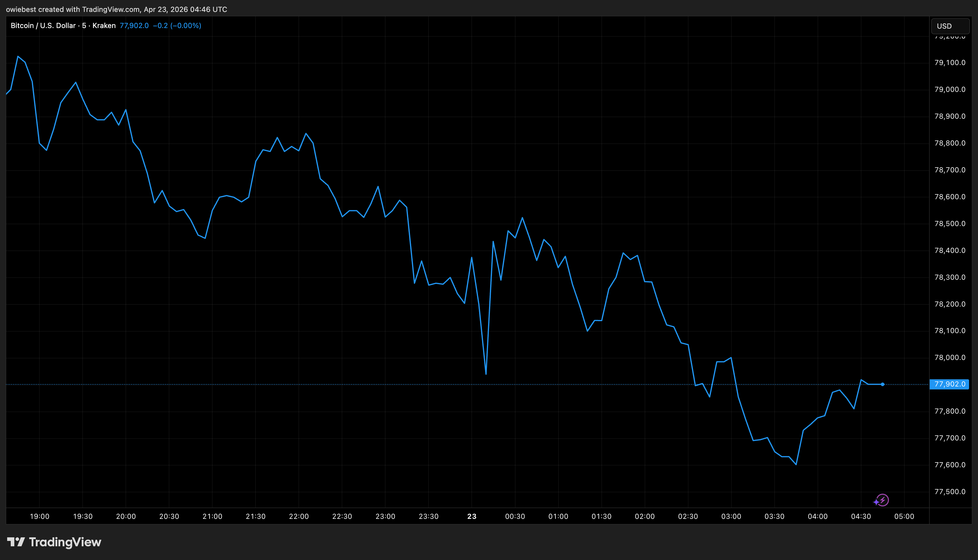Click the 19:00 label on the time axis
Screen dimensions: 978x560
pos(40,516)
